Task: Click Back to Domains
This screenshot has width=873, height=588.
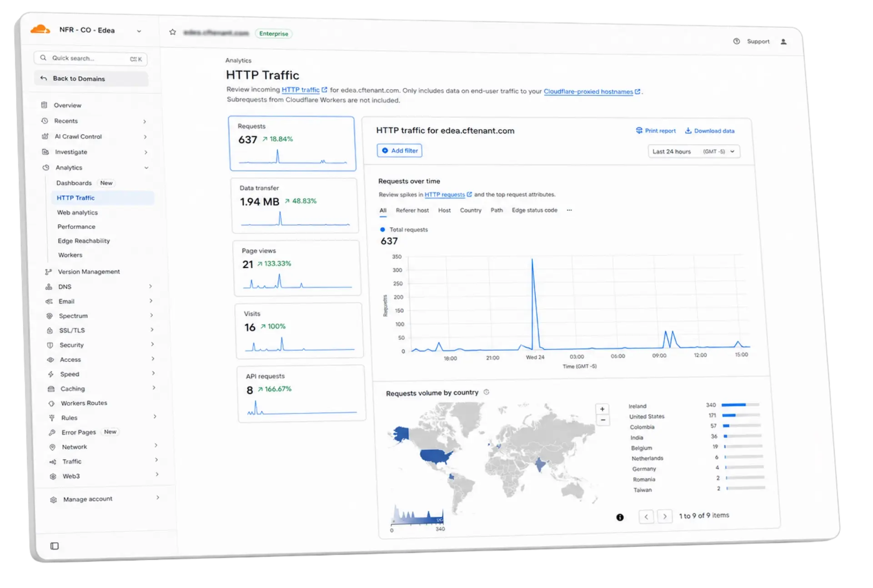Action: click(x=91, y=79)
